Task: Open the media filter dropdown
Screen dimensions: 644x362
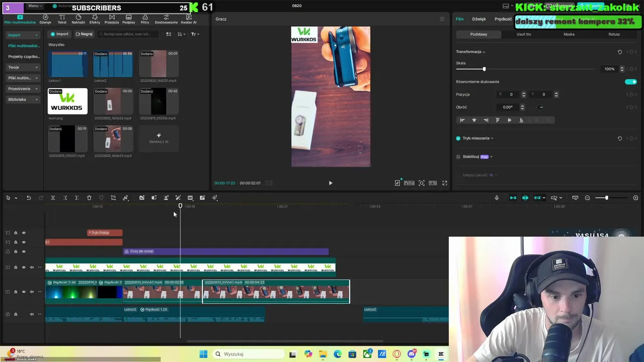Action: pos(195,34)
